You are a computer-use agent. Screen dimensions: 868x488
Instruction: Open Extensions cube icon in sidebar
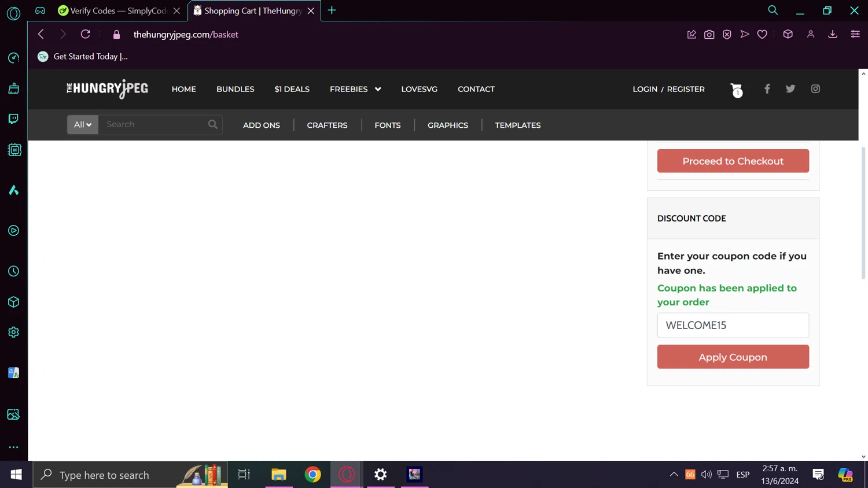[x=13, y=302]
